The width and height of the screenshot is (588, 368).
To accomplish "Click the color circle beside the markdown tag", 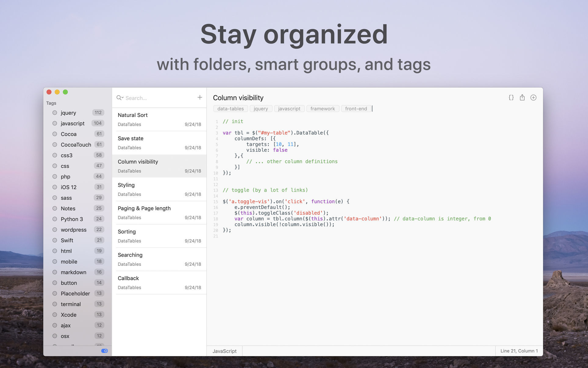I will (55, 272).
